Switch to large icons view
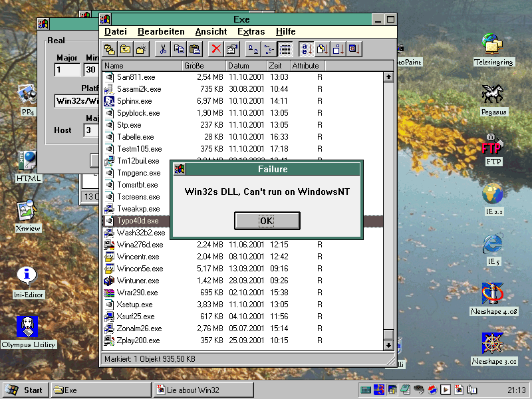The image size is (532, 399). tap(253, 49)
